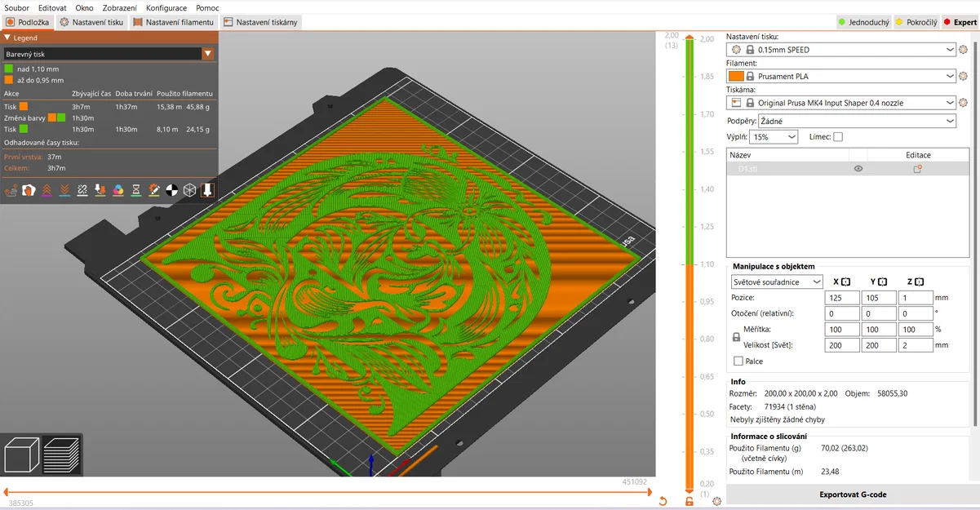The height and width of the screenshot is (510, 980).
Task: Open filament settings gear beside Prusament PLA
Action: (x=964, y=76)
